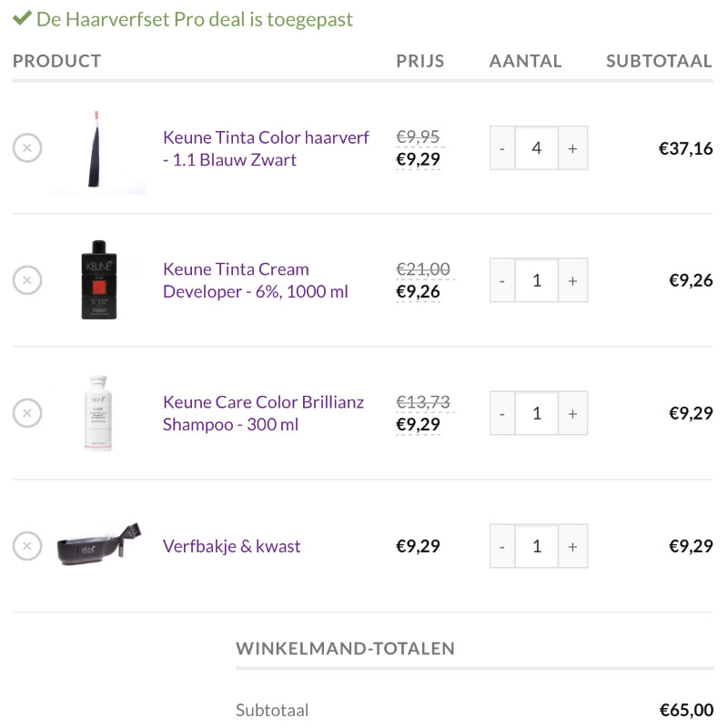This screenshot has height=728, width=728.
Task: Remove Keune Tinta Cream Developer item
Action: [27, 280]
